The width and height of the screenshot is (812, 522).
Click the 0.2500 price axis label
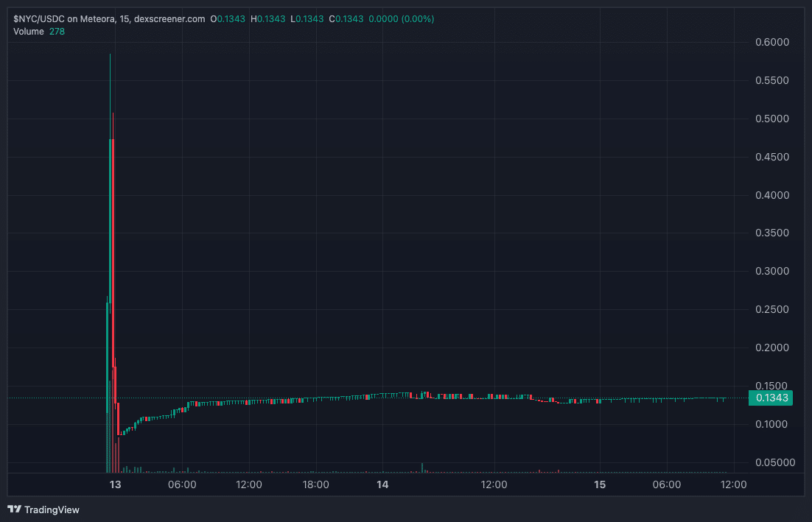pyautogui.click(x=772, y=309)
